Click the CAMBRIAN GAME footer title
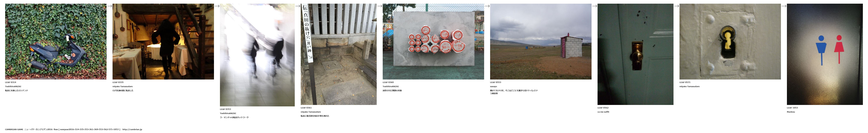The width and height of the screenshot is (868, 133). 14,129
